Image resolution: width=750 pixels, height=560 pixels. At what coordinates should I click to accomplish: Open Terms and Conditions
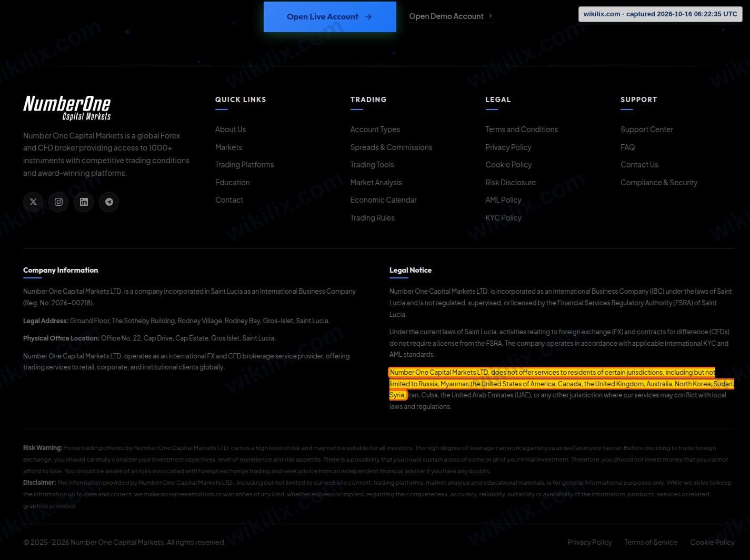522,129
